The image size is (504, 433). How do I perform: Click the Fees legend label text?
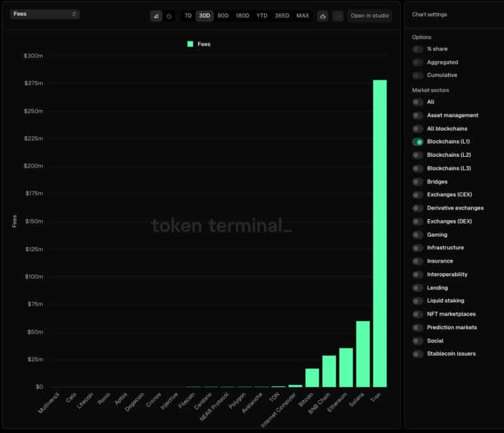(204, 44)
